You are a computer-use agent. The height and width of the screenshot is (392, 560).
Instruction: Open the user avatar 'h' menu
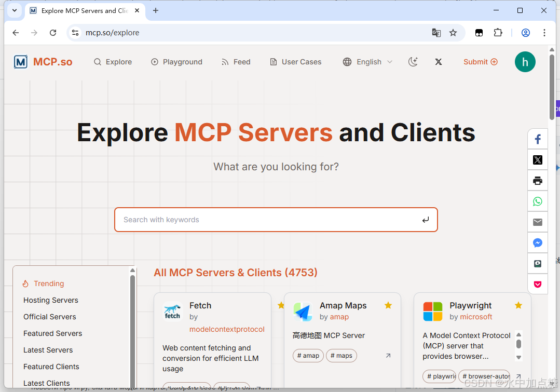pos(525,62)
